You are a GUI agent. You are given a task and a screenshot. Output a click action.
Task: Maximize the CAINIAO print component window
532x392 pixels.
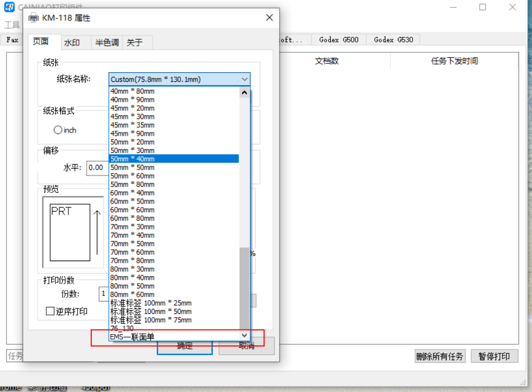tap(482, 7)
